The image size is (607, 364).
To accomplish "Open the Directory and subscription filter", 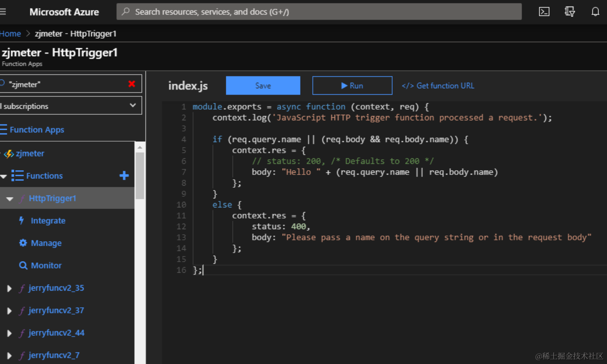I will point(569,12).
